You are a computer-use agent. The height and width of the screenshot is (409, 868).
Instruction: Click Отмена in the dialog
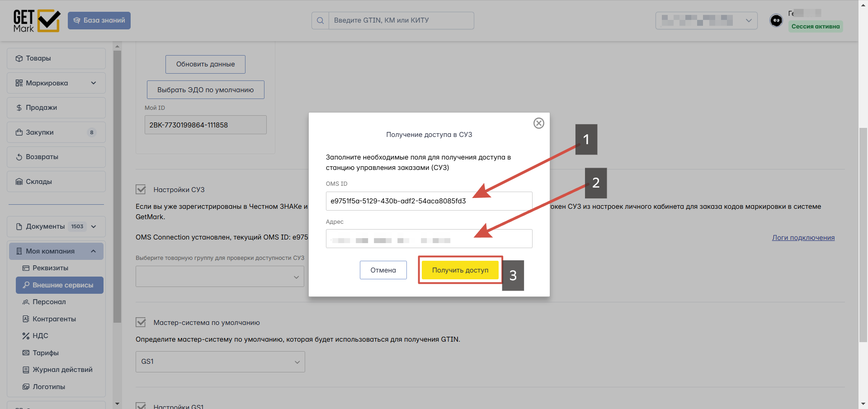[383, 270]
